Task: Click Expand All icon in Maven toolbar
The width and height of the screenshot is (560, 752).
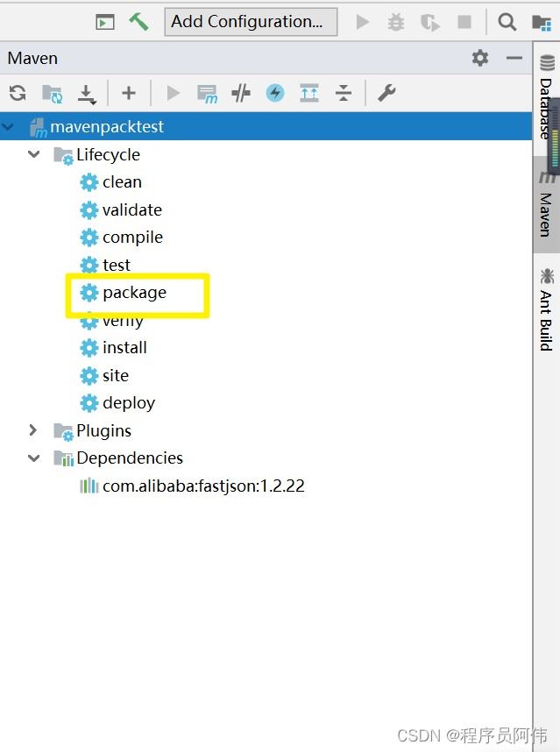Action: (x=309, y=93)
